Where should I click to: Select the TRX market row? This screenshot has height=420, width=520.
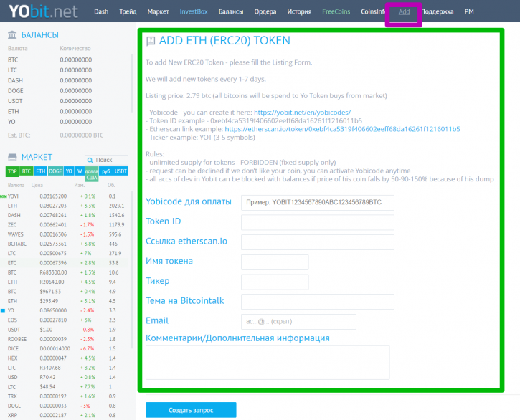pos(66,396)
